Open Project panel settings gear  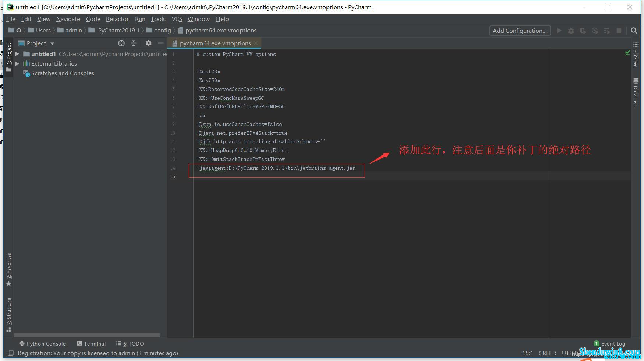149,43
